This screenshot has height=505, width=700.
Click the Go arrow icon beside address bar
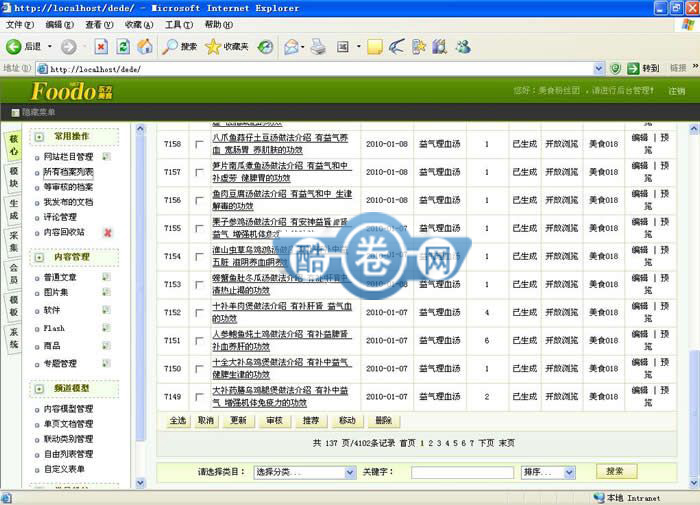(x=633, y=68)
